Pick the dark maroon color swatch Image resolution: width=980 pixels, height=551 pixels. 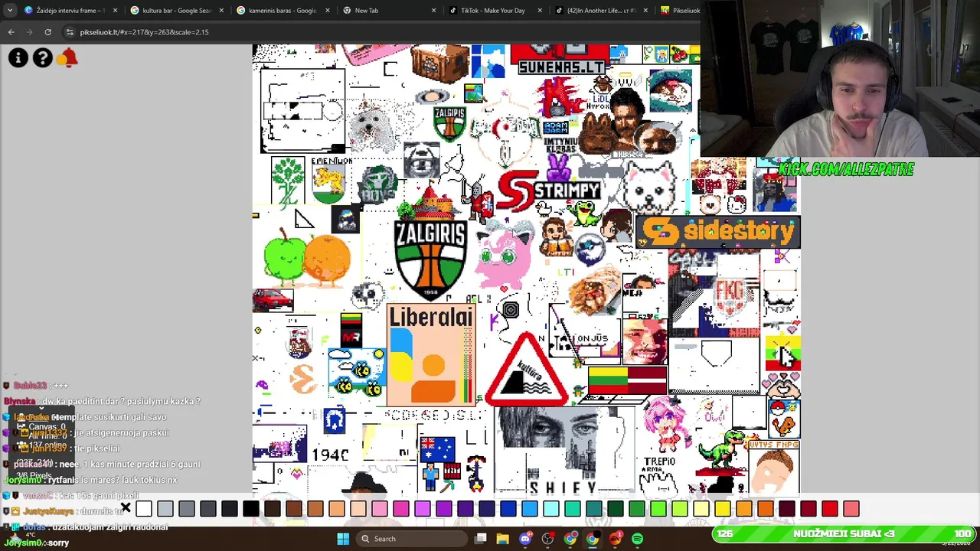coord(787,509)
